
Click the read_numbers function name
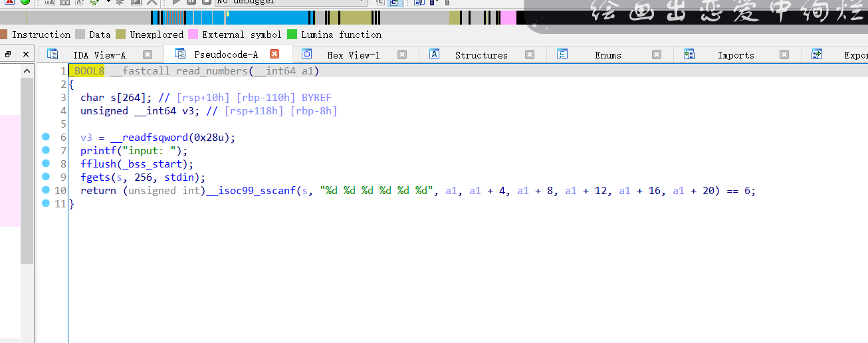point(212,71)
